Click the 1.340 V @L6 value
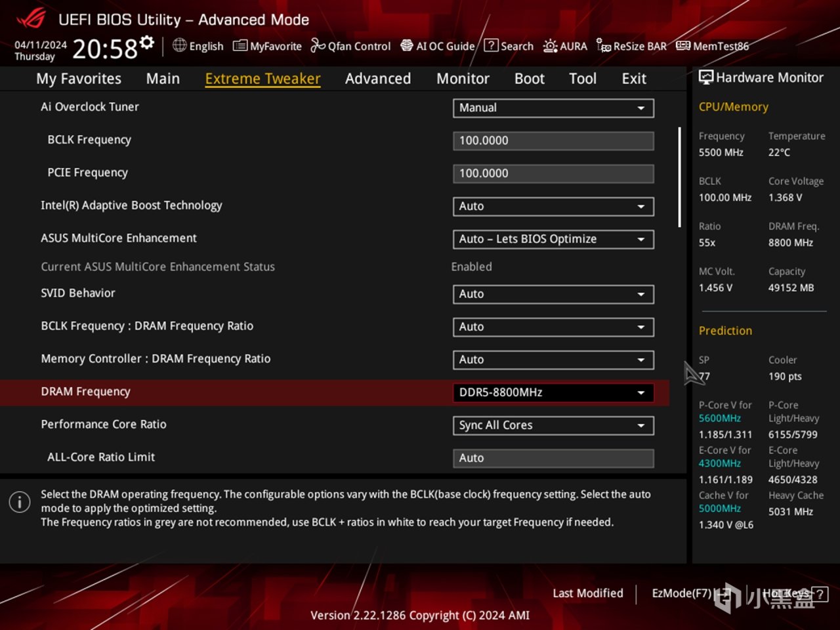 (726, 525)
